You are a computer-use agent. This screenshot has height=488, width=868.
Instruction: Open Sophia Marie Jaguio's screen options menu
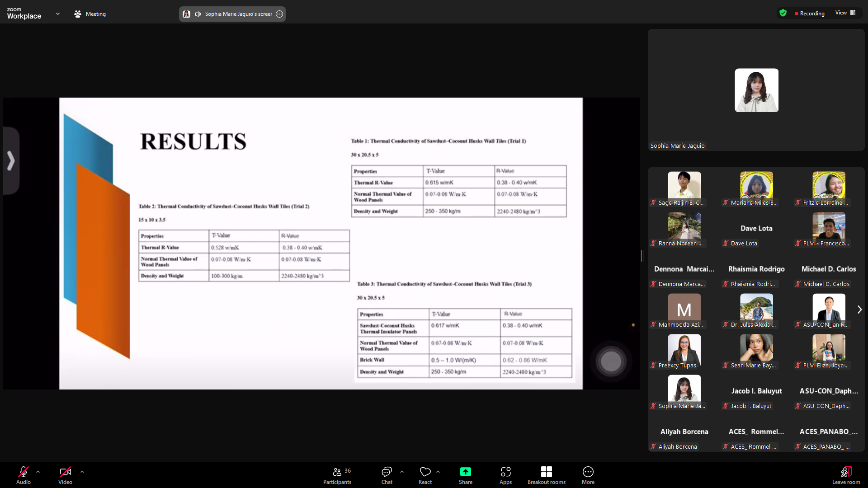279,14
